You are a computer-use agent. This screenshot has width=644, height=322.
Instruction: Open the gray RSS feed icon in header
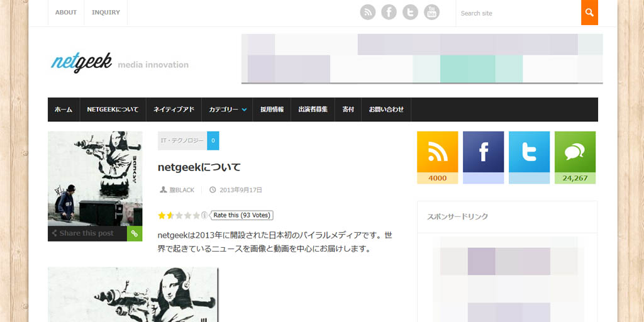coord(367,13)
